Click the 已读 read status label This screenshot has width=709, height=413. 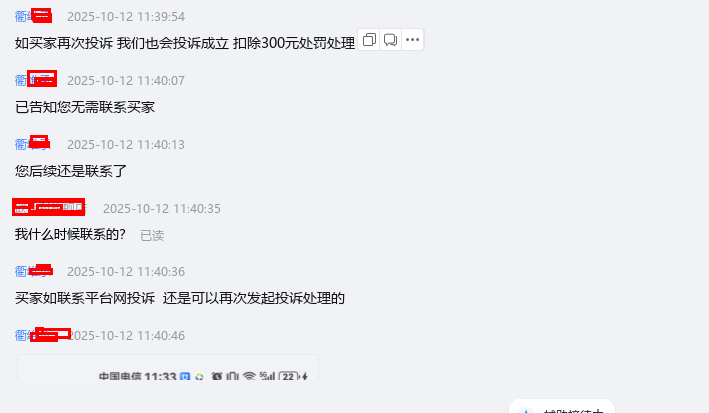[x=152, y=235]
